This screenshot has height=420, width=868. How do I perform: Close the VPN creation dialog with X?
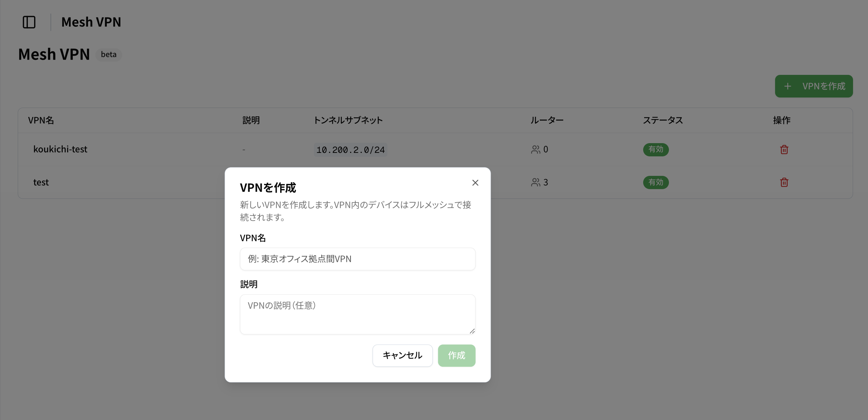coord(475,183)
